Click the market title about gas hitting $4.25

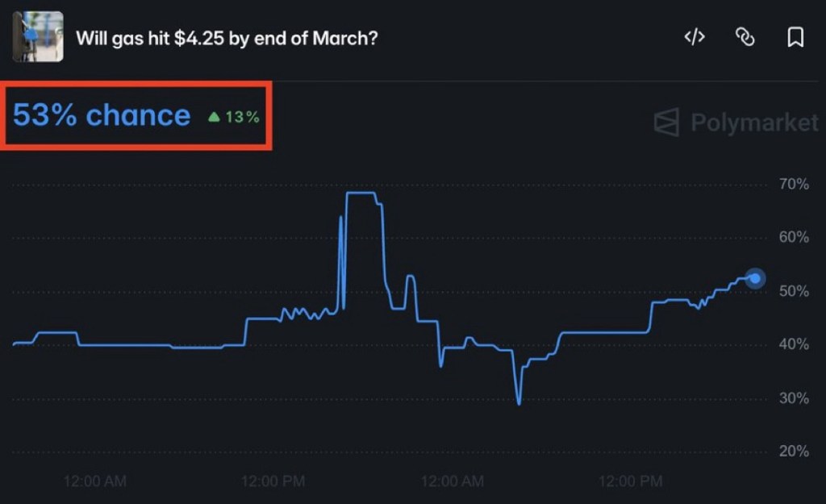point(227,38)
